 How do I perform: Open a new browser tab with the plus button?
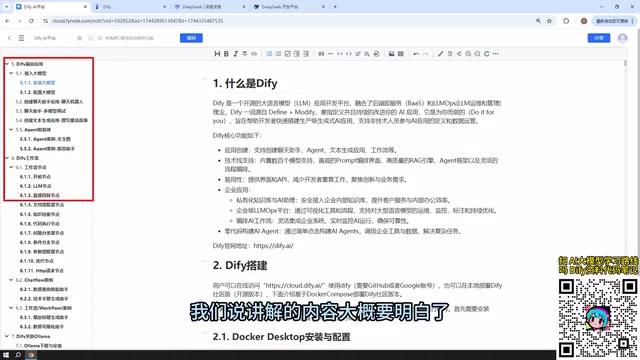pos(335,7)
